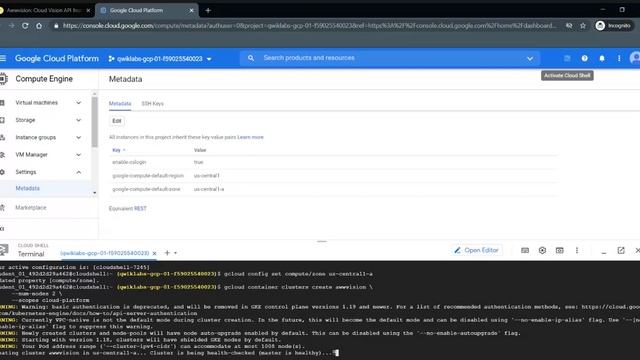Bookmark this page with star icon
The height and width of the screenshot is (360, 640).
pyautogui.click(x=583, y=26)
